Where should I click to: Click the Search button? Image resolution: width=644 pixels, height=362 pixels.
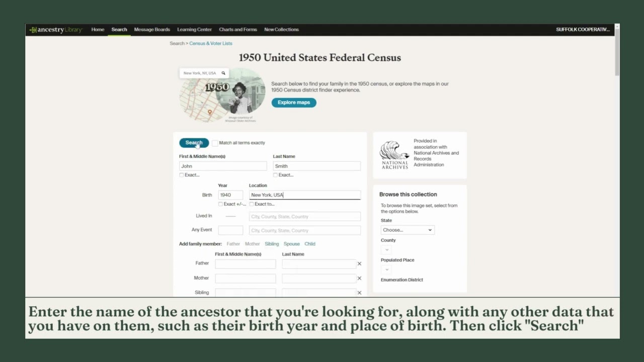(x=194, y=143)
